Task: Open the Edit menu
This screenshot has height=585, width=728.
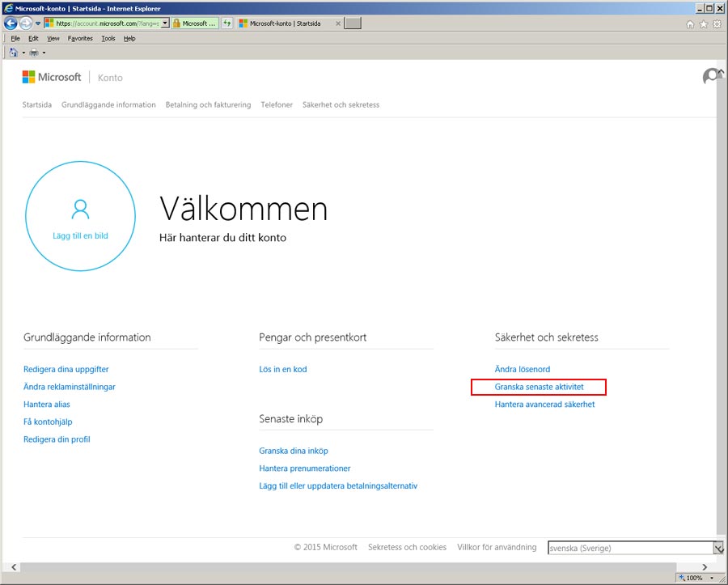Action: coord(33,39)
